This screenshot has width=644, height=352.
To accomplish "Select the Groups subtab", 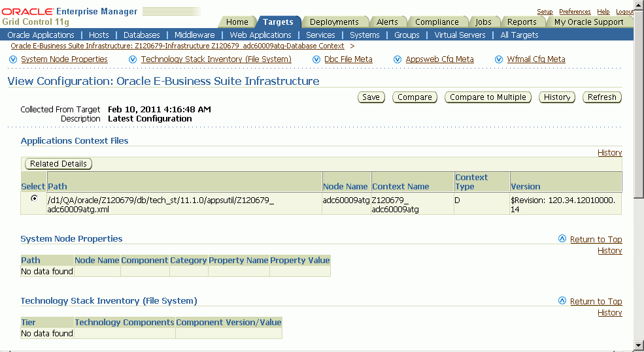I will pyautogui.click(x=407, y=35).
